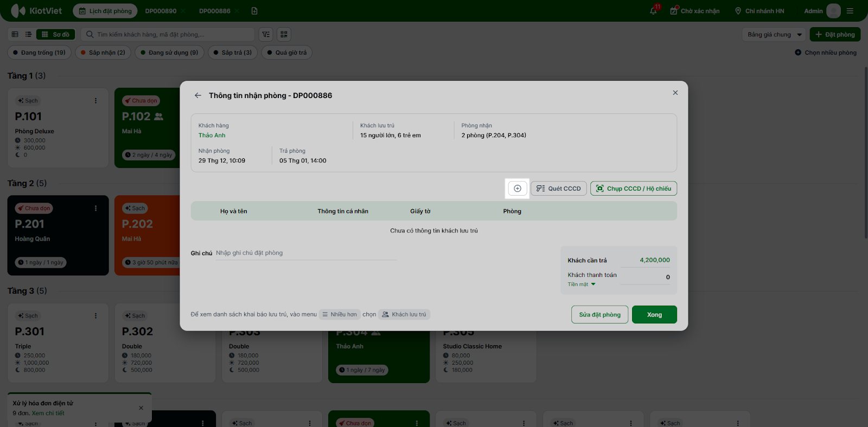The width and height of the screenshot is (868, 427).
Task: Switch to the Lịch đặt phòng tab
Action: [105, 11]
